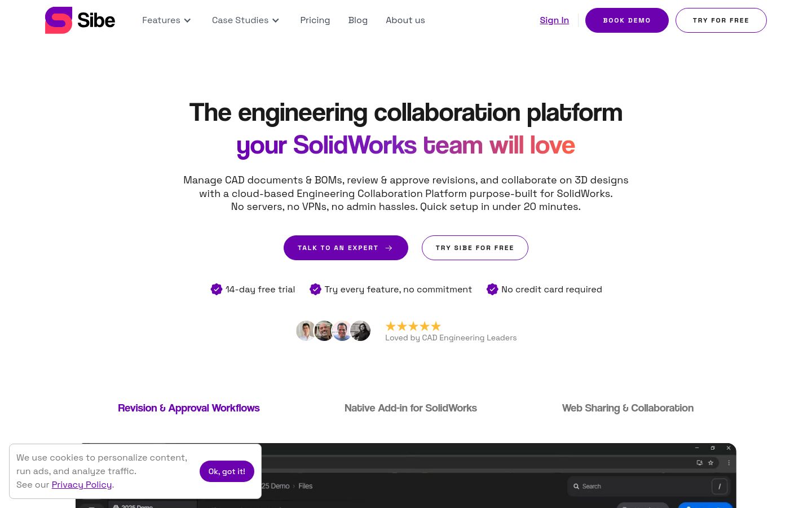
Task: Click the three-dot menu in demo browser
Action: [x=729, y=463]
